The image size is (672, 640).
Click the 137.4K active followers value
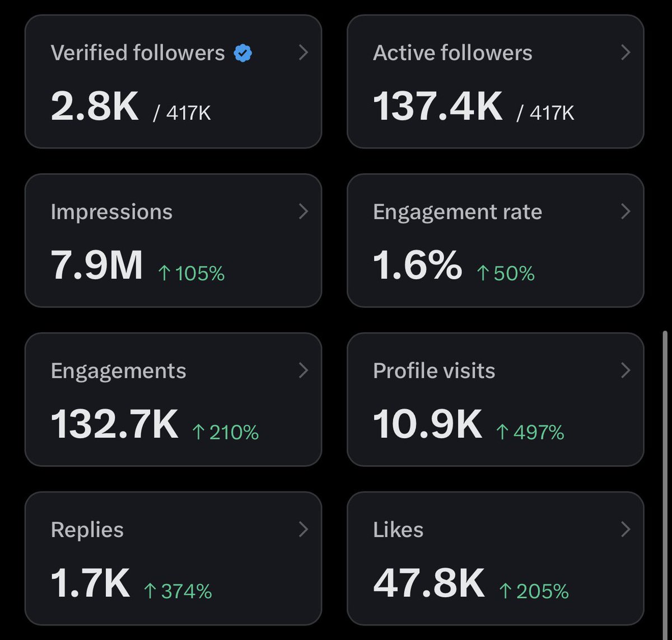tap(438, 106)
